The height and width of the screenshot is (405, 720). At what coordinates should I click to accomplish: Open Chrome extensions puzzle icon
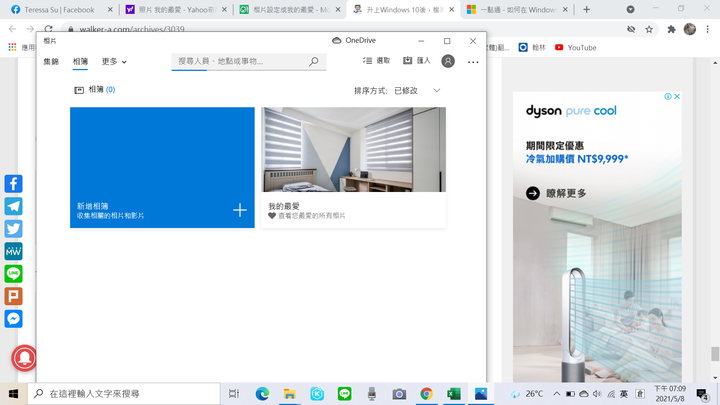pyautogui.click(x=671, y=29)
